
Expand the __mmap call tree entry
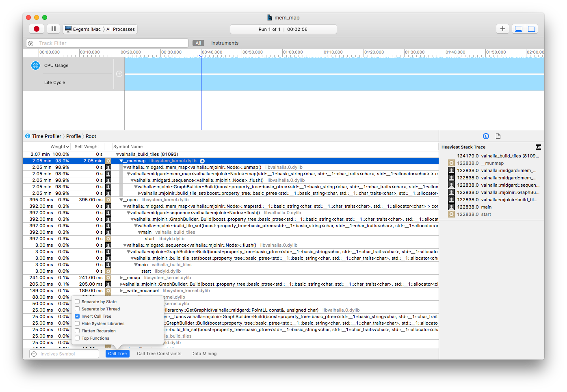point(121,278)
